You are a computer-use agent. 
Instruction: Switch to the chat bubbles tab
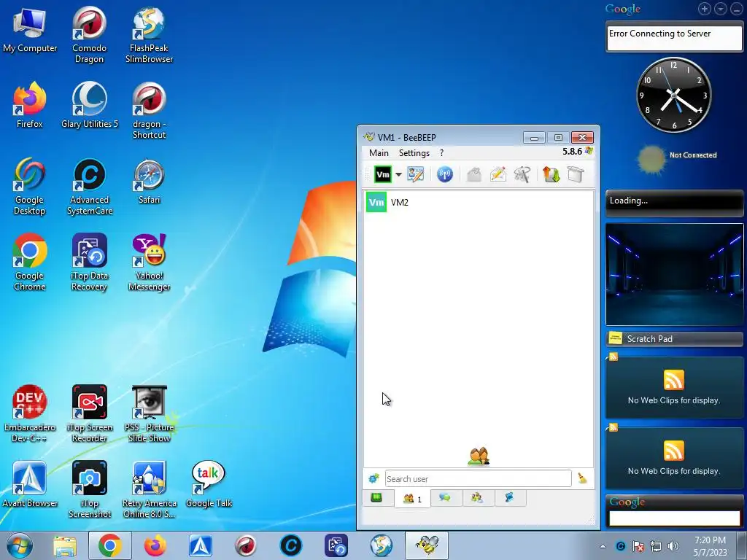(x=446, y=497)
